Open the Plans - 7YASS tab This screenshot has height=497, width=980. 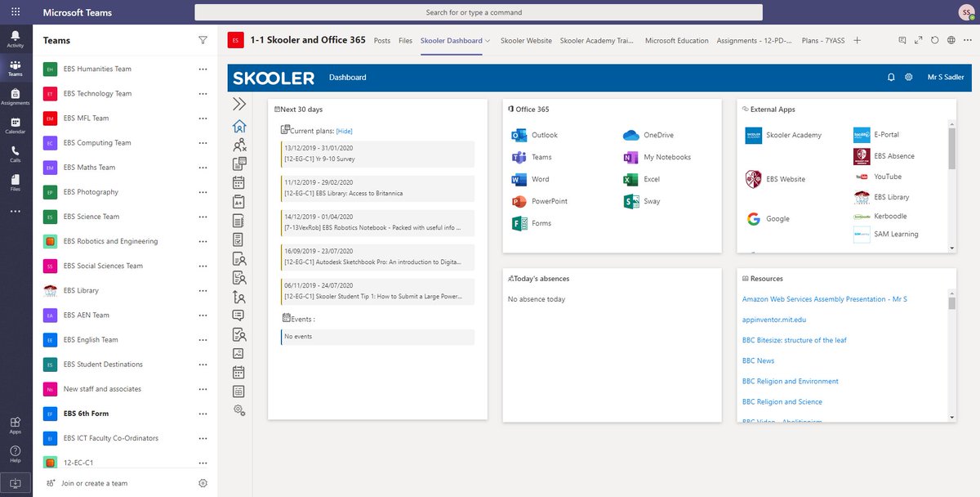pos(822,41)
